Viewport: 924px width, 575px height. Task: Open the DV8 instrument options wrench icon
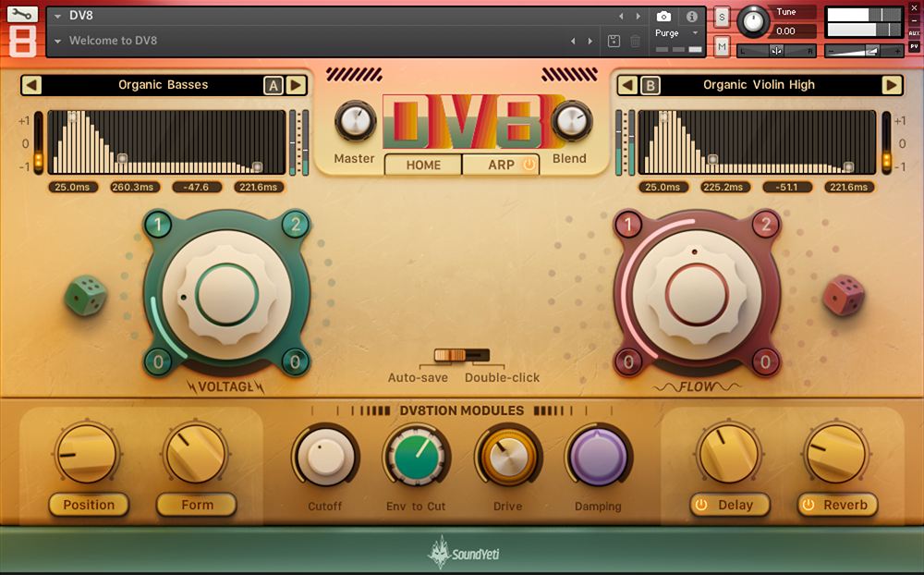tap(23, 15)
